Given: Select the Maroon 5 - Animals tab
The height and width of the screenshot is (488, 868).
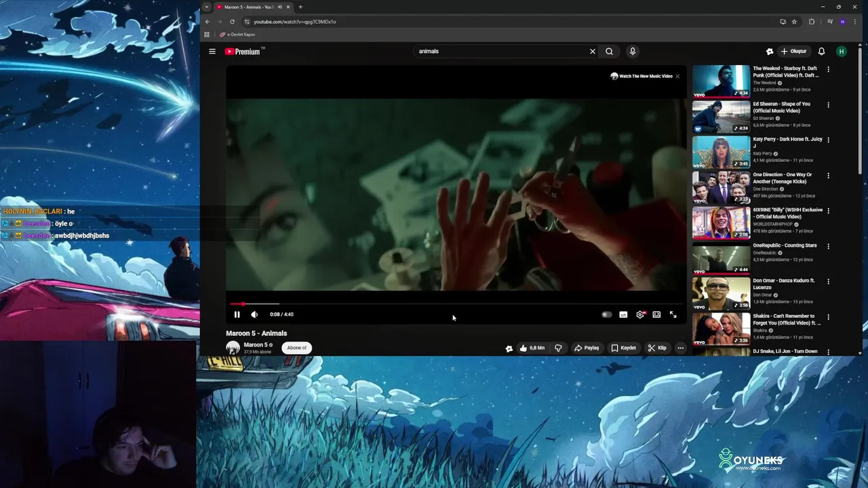Looking at the screenshot, I should coord(249,7).
